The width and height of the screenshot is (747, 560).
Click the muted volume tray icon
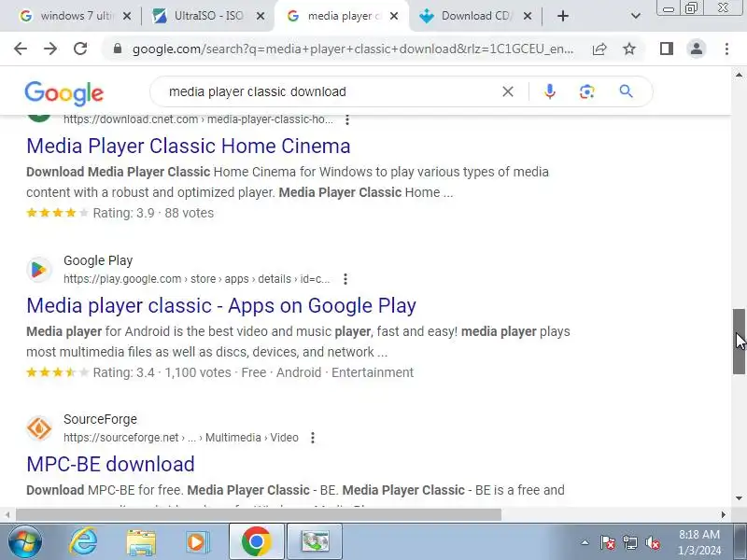653,542
